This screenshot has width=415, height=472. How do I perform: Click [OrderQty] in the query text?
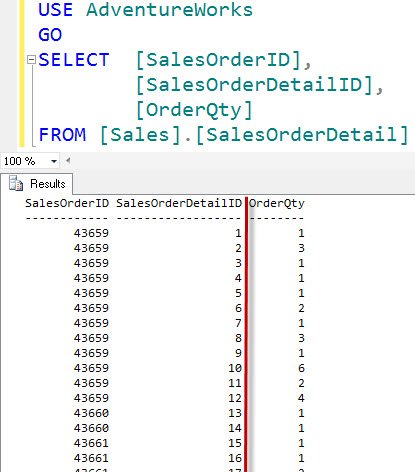[x=194, y=110]
